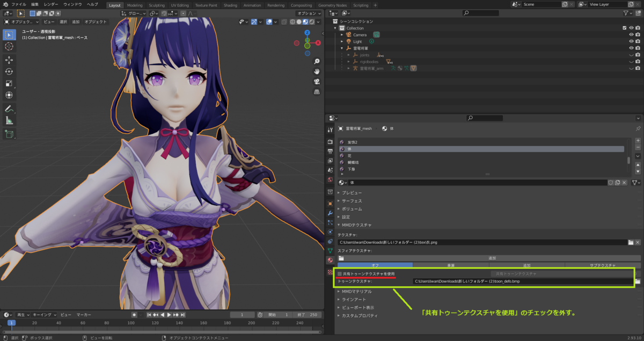Toggle the Collection exclude checkbox in outliner
This screenshot has height=341, width=644.
[624, 28]
